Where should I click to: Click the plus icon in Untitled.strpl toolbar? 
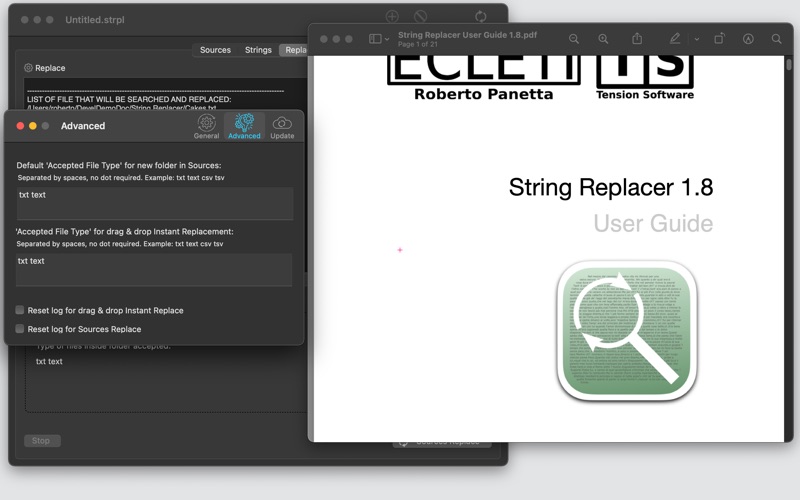point(392,16)
